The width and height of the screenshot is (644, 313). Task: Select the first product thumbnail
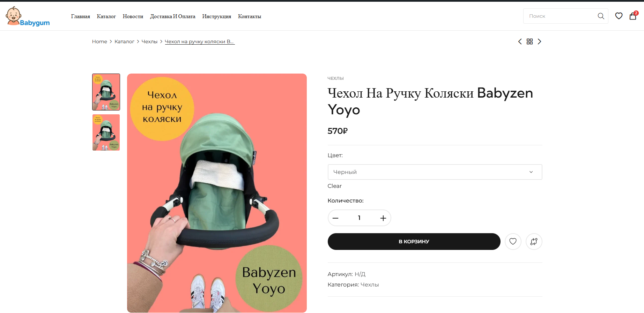pyautogui.click(x=106, y=92)
